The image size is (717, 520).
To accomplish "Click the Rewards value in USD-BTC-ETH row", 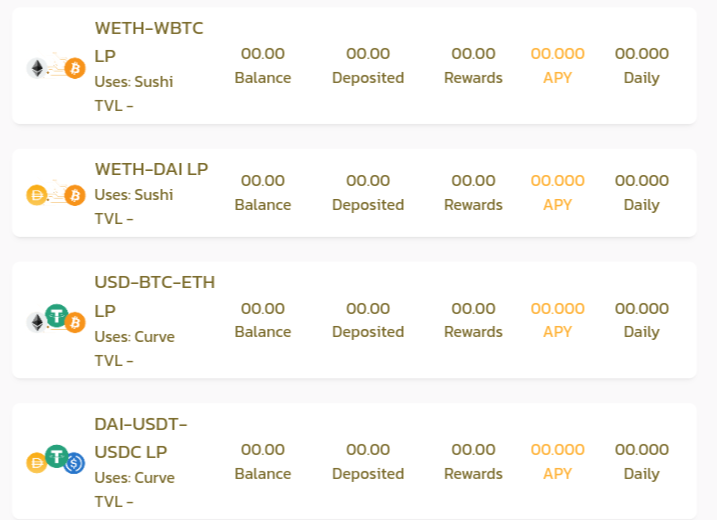I will click(x=473, y=309).
